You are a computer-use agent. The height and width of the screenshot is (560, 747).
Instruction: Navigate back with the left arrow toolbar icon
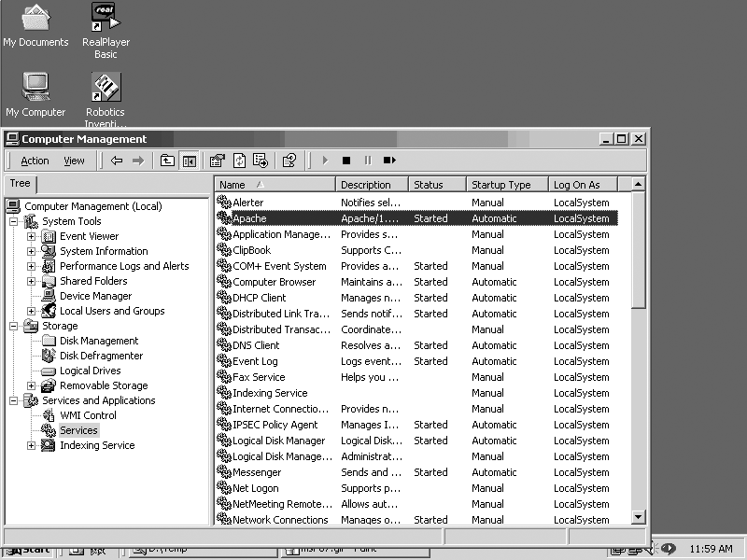(116, 161)
